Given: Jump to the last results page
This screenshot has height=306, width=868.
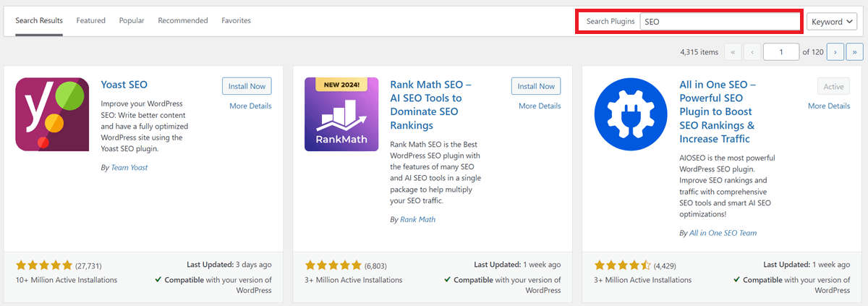Looking at the screenshot, I should tap(854, 52).
